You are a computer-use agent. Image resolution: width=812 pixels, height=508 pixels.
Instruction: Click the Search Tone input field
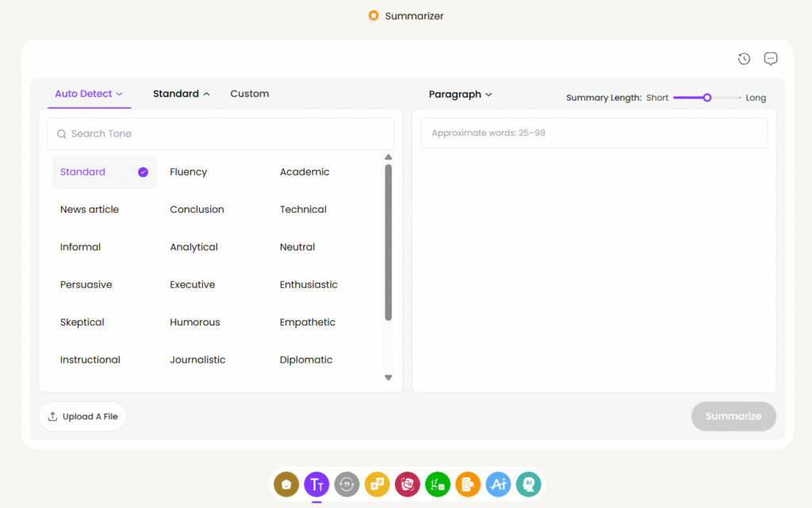tap(220, 134)
